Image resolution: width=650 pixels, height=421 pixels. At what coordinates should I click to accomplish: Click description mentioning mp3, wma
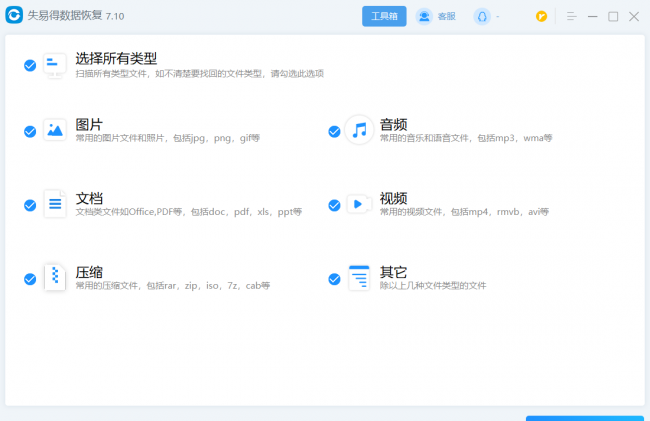(x=466, y=138)
